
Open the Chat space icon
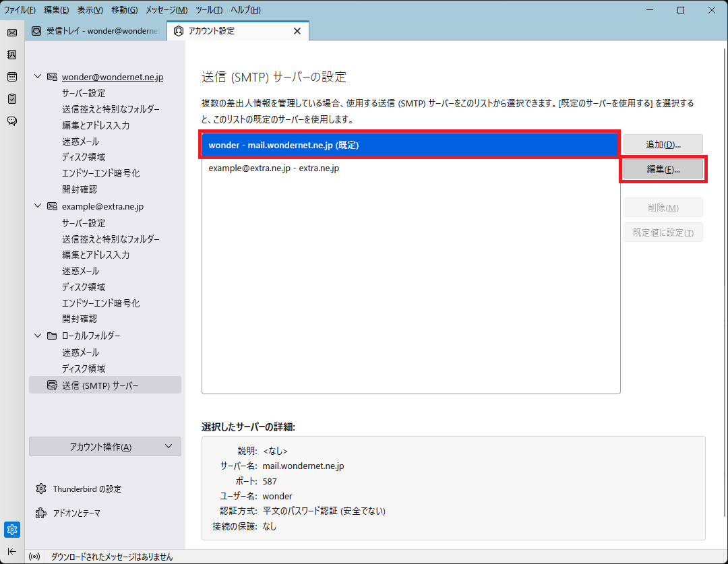(12, 121)
